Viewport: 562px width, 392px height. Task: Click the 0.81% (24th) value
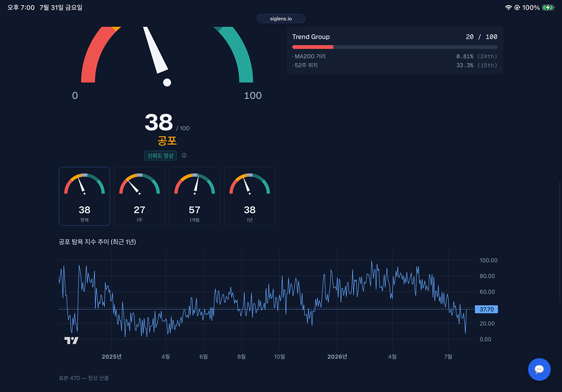(x=477, y=57)
